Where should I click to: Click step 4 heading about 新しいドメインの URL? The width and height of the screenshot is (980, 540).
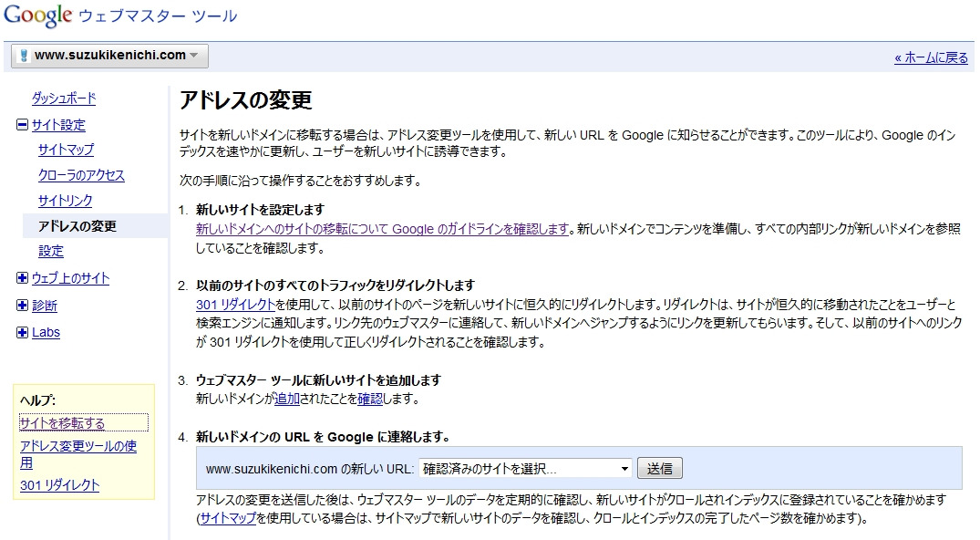pos(323,437)
